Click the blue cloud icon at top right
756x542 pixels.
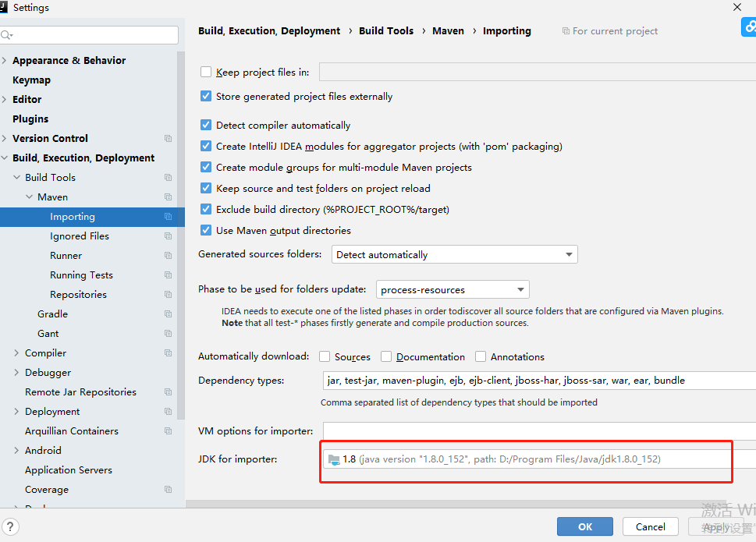coord(749,27)
